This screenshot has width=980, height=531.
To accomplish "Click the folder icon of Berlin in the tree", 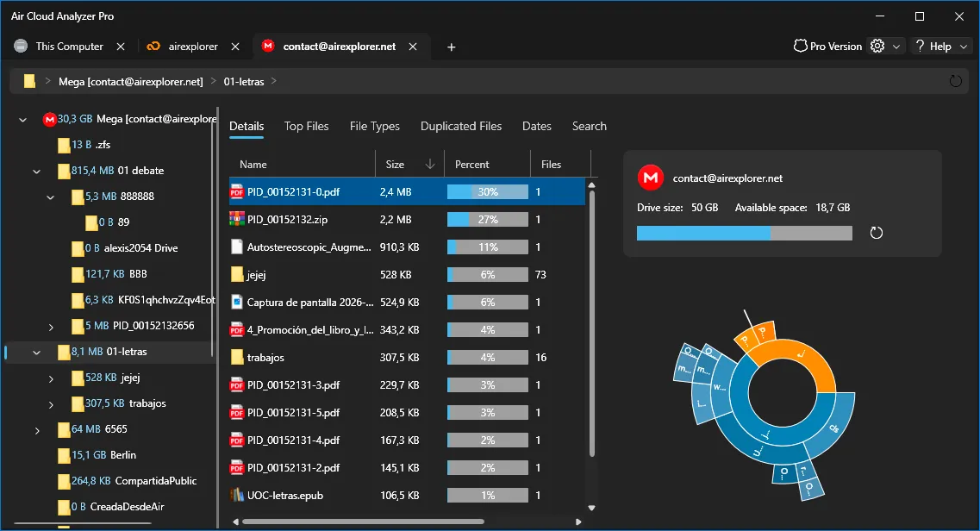I will click(63, 455).
